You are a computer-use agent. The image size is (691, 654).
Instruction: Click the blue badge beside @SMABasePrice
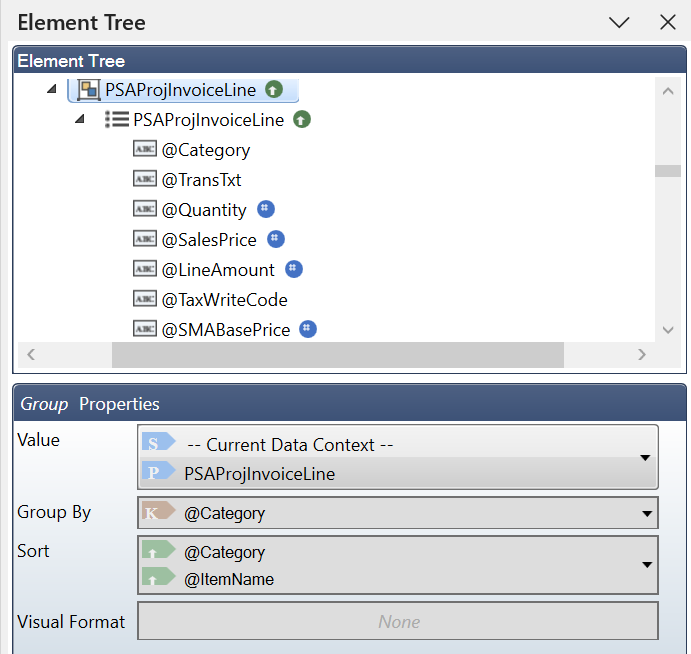[308, 329]
